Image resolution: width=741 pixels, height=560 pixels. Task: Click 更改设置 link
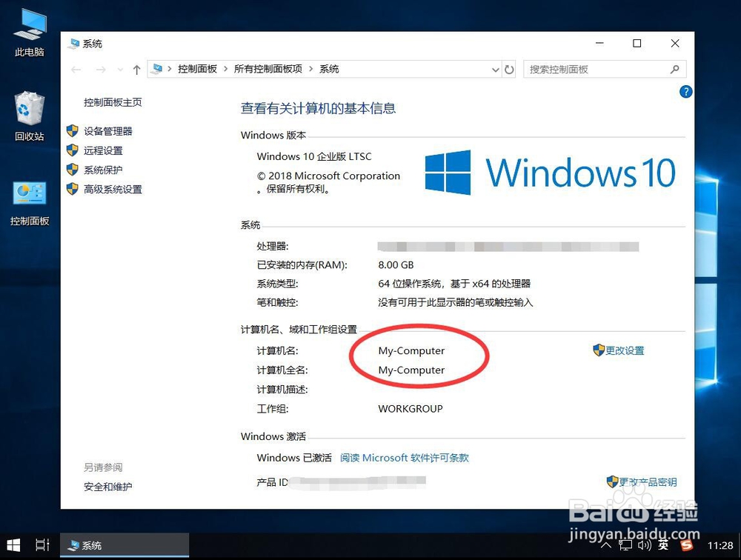coord(625,350)
